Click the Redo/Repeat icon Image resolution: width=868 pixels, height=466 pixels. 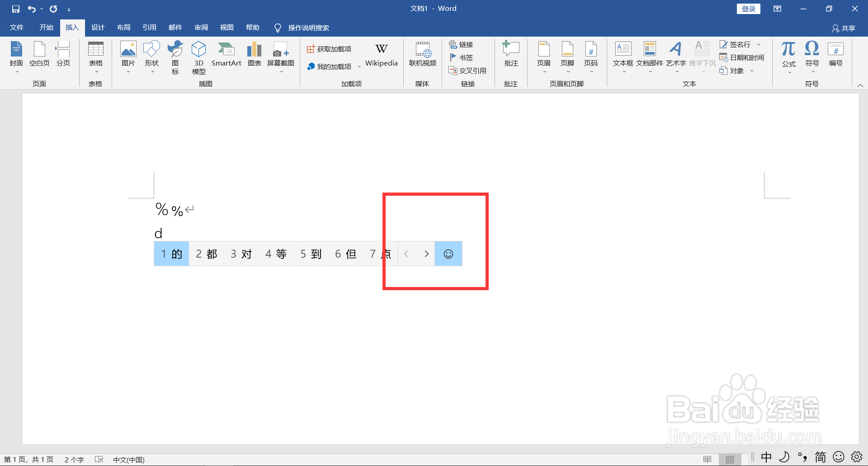coord(53,9)
